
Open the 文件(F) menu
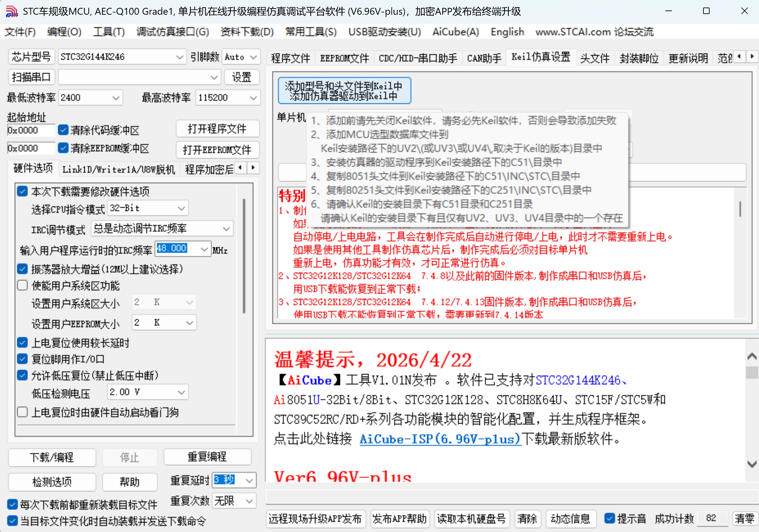tap(20, 32)
